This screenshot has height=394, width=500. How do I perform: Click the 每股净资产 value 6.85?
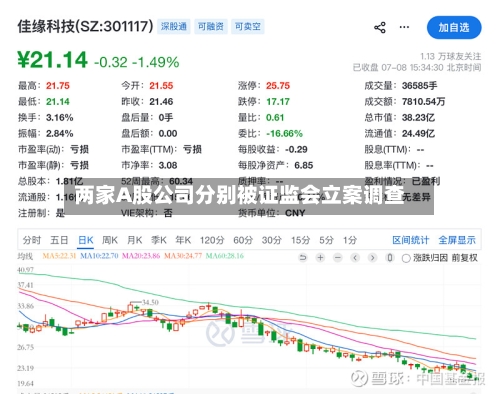[x=304, y=165]
